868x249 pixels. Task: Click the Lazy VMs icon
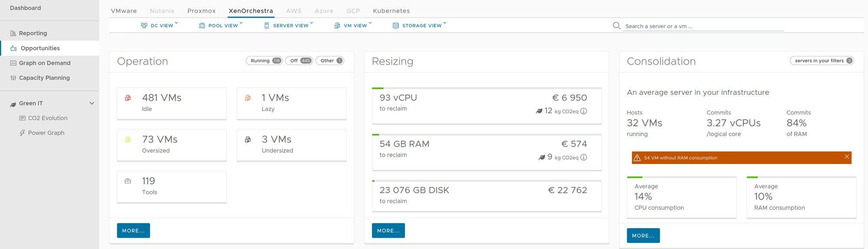[248, 98]
